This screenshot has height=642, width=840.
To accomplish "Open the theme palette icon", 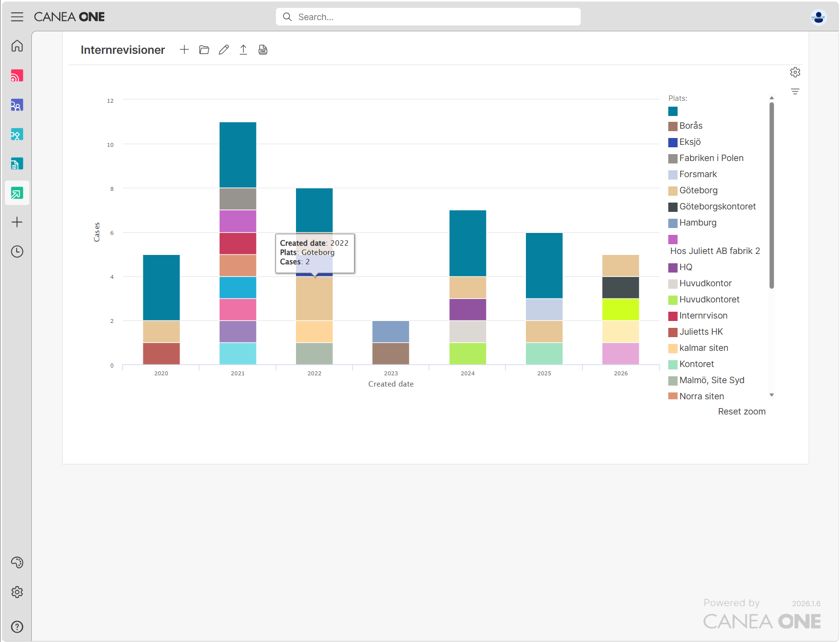I will [x=17, y=563].
